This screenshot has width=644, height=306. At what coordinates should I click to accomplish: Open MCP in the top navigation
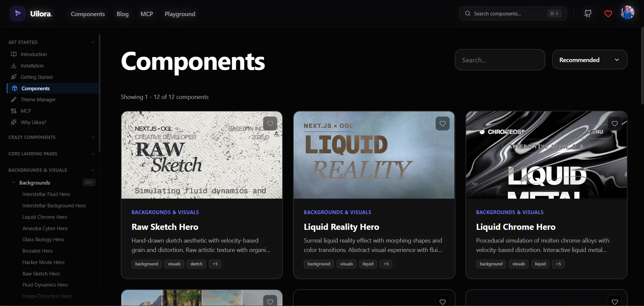tap(147, 14)
